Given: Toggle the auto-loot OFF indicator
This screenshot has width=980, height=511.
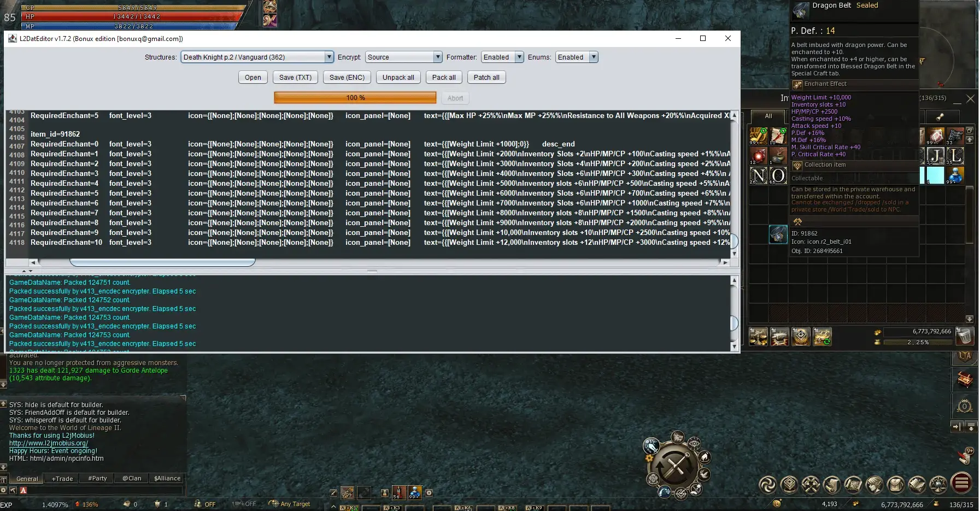Looking at the screenshot, I should click(206, 504).
